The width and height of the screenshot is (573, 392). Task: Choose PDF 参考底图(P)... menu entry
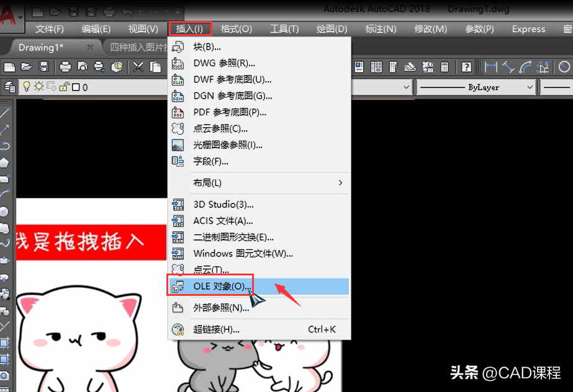[259, 112]
